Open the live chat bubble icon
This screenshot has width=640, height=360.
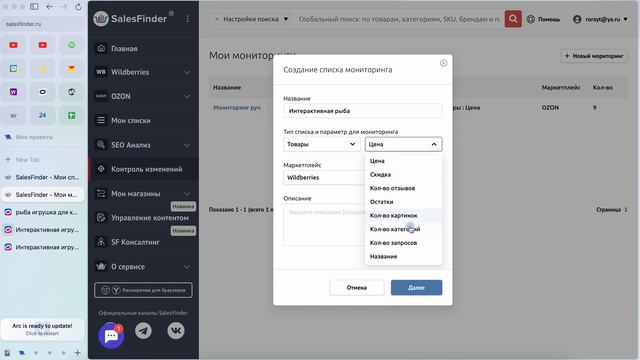(111, 336)
